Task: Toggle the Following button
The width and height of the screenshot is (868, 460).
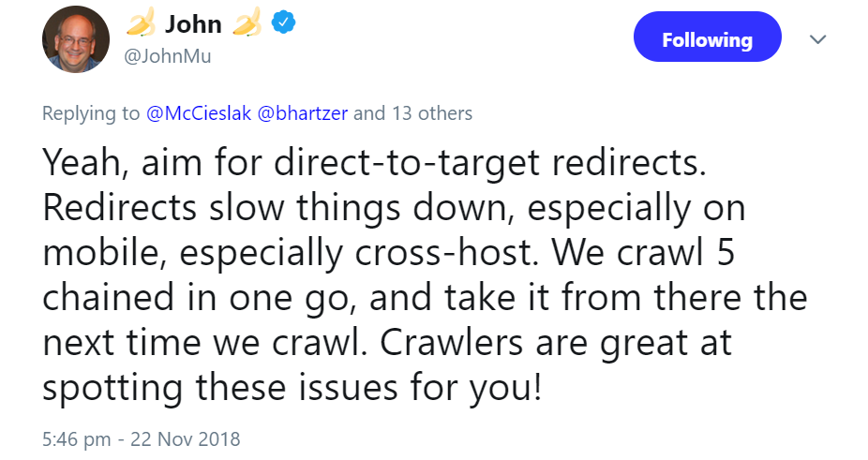Action: [x=707, y=40]
